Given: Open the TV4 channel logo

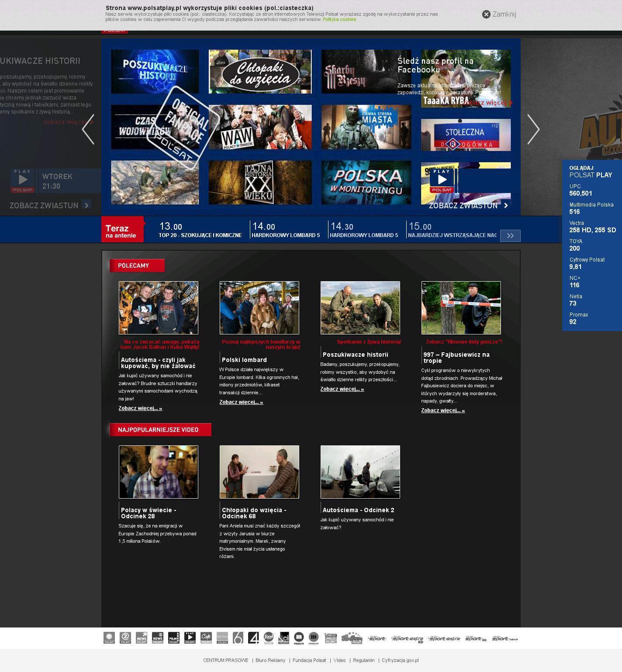Looking at the screenshot, I should pyautogui.click(x=253, y=638).
